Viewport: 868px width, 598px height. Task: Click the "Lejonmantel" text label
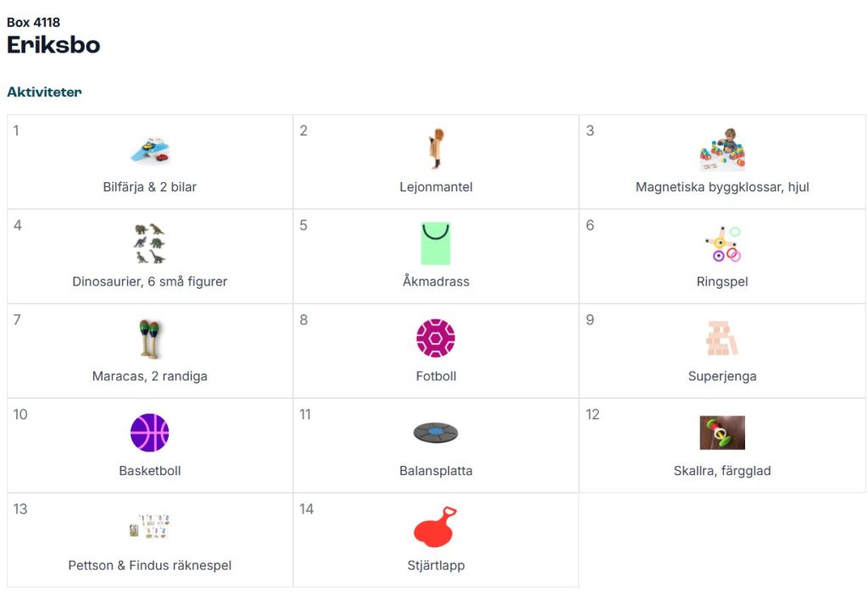click(436, 187)
